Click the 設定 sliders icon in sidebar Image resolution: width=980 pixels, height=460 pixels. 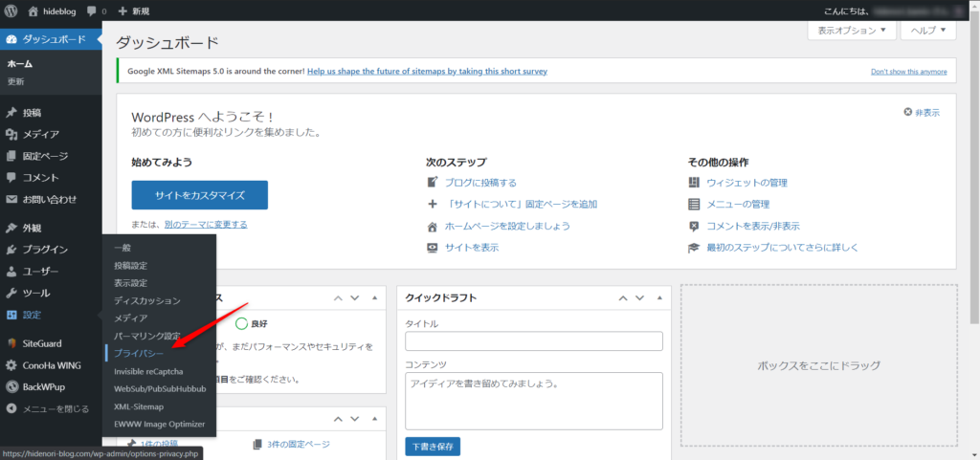[x=11, y=315]
